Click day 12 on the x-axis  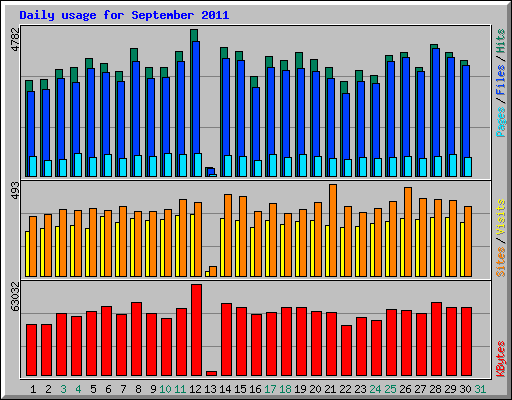(195, 389)
